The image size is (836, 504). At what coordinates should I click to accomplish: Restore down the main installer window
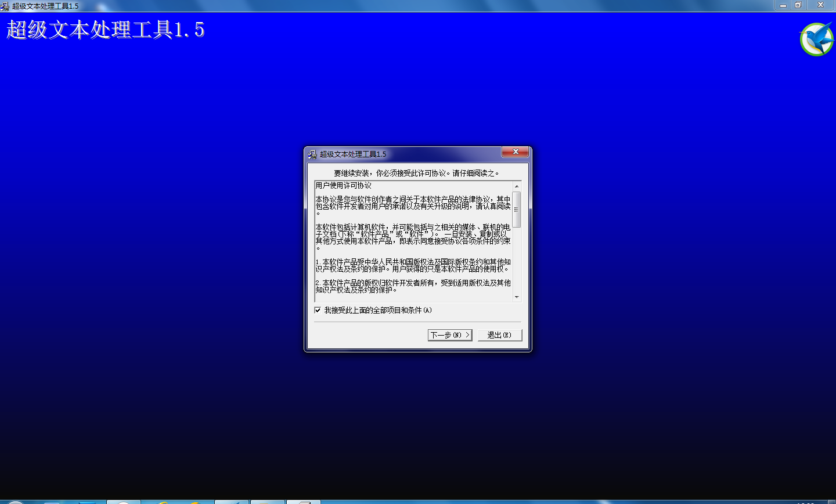pos(798,5)
